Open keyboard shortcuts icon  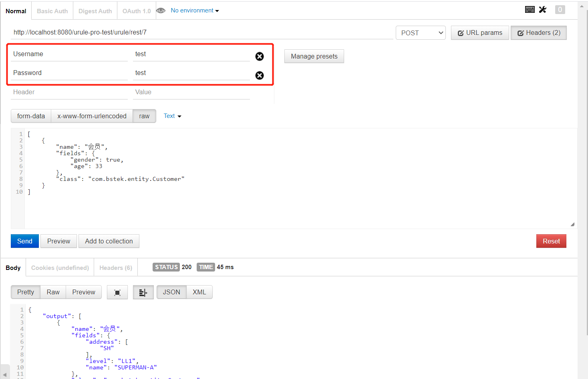[x=530, y=10]
